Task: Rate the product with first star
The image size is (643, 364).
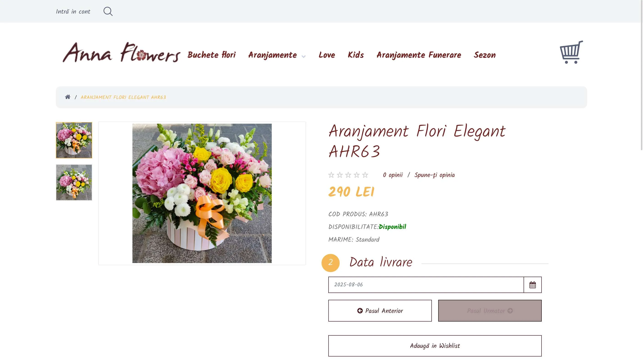Action: point(331,175)
